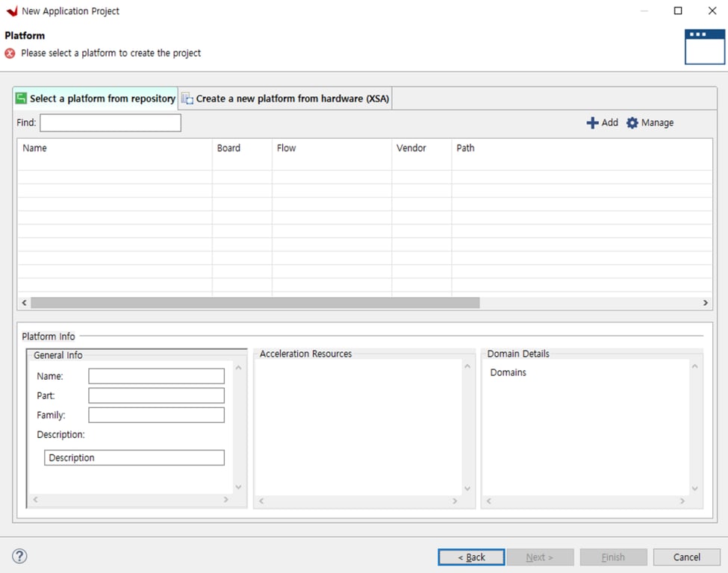Click the Domain Details panel heading
Screen dimensions: 728x573
click(x=518, y=354)
